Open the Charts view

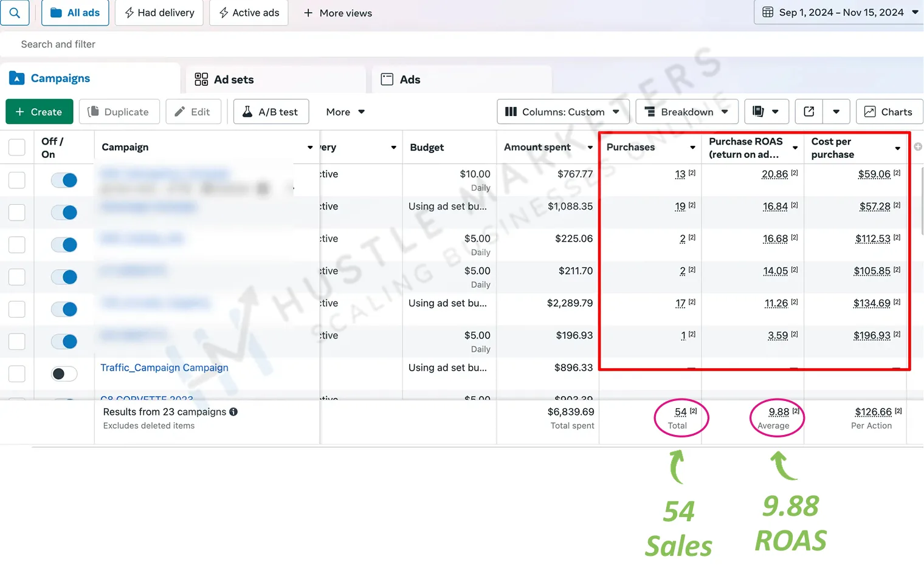click(889, 112)
